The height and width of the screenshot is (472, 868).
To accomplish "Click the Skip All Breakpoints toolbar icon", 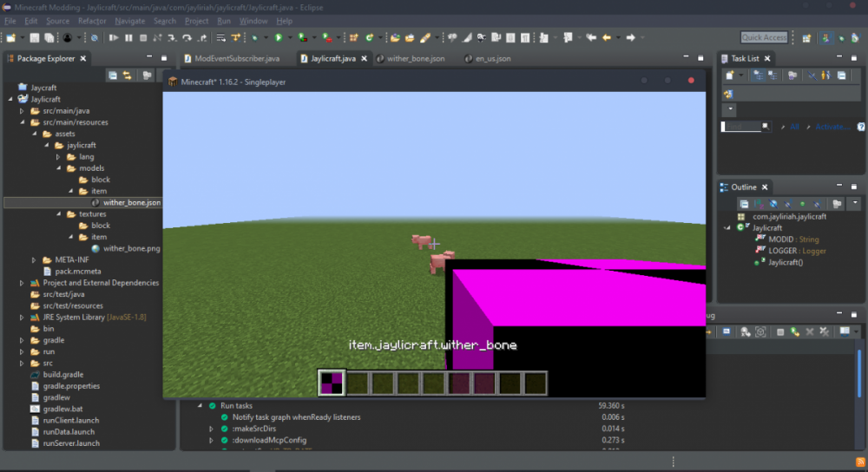I will pos(95,37).
